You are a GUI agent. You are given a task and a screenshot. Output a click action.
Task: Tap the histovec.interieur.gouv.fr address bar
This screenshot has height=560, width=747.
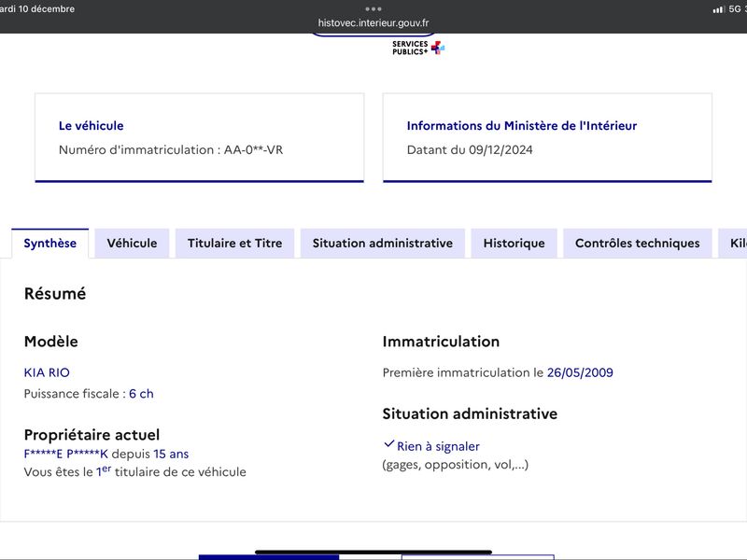point(373,22)
